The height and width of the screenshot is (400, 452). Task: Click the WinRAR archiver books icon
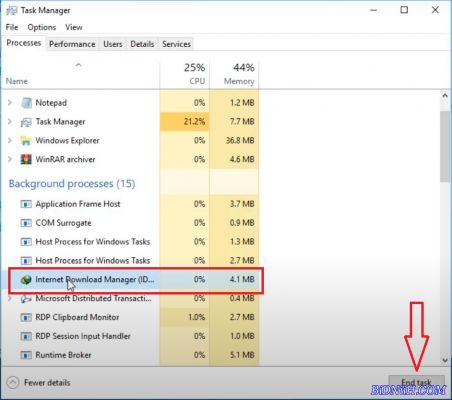(x=26, y=159)
